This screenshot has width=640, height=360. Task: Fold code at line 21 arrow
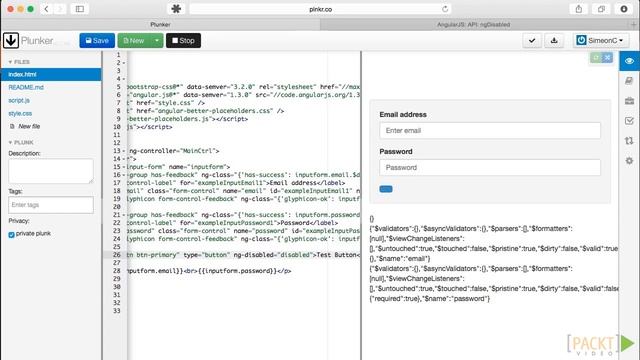click(124, 215)
